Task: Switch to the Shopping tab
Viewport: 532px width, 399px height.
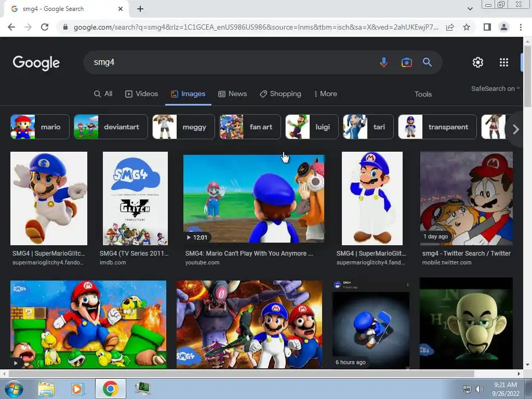Action: pyautogui.click(x=280, y=94)
